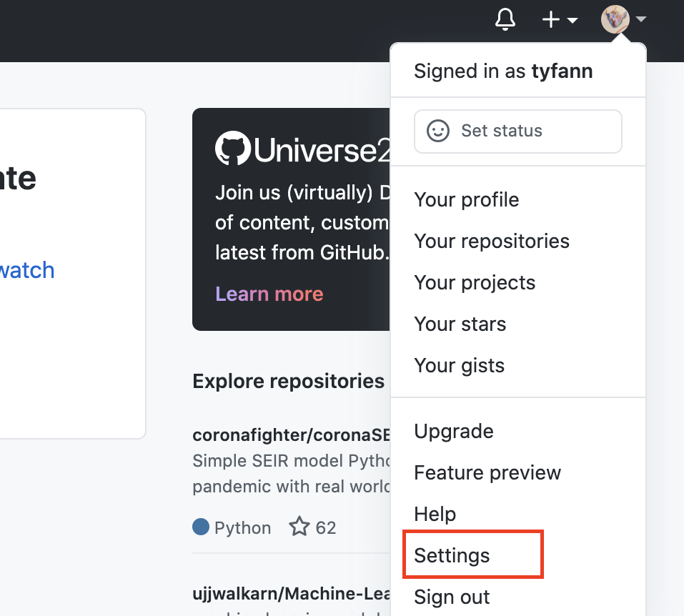Open the notifications bell icon
Screen dimensions: 684x616
pos(505,19)
